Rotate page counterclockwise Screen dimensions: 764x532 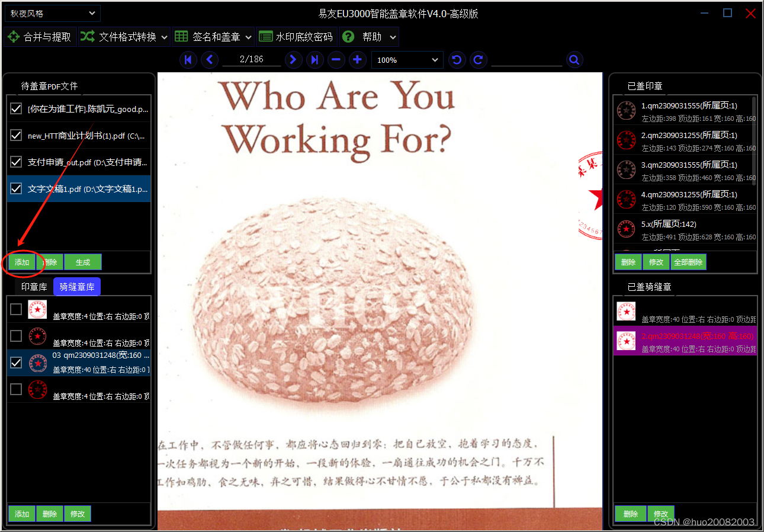456,59
